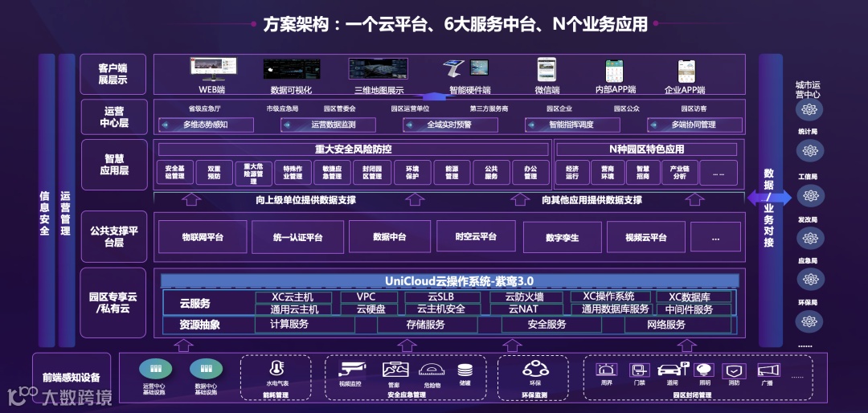Viewport: 868px width, 413px height.
Task: Click the 环境保护 application box
Action: coord(411,172)
